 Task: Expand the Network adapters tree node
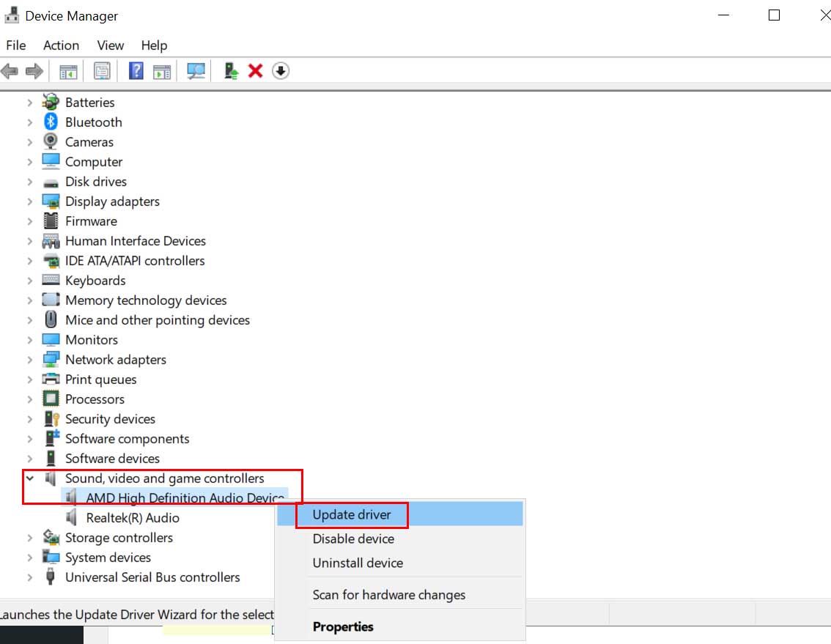pos(30,360)
